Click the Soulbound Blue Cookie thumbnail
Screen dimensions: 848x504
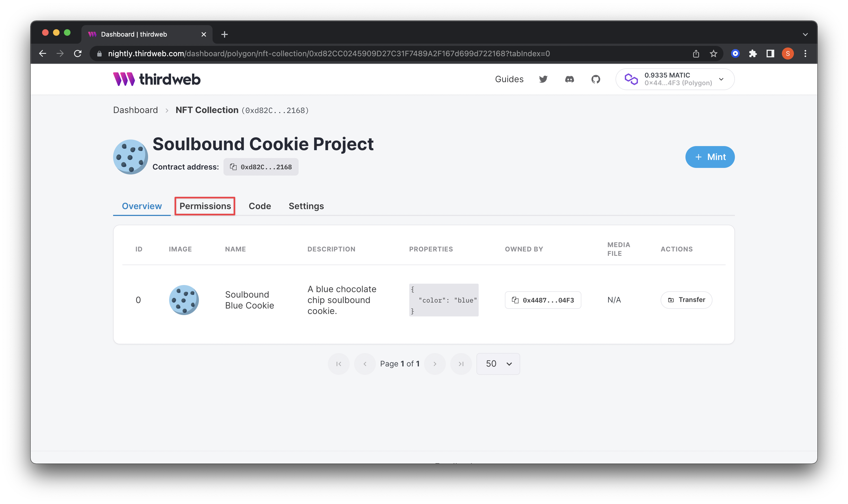(x=184, y=300)
